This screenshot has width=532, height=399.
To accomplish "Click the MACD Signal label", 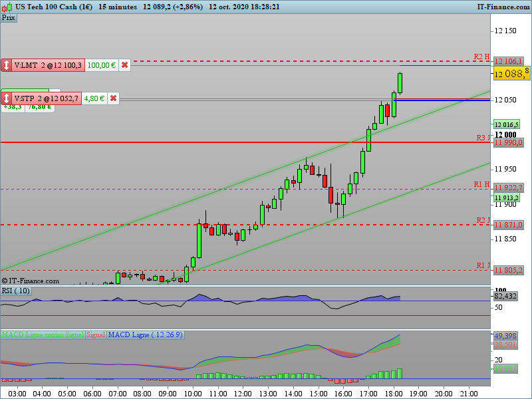I will 96,335.
